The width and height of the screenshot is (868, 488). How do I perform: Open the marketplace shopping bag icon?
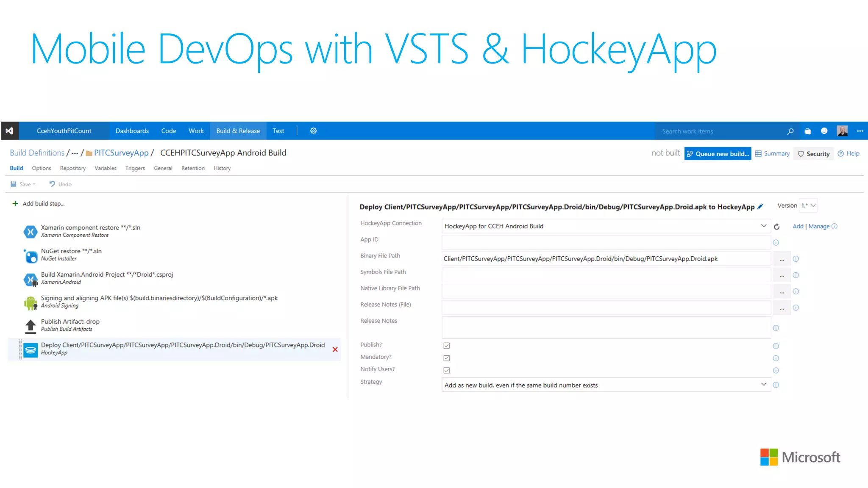pos(808,131)
